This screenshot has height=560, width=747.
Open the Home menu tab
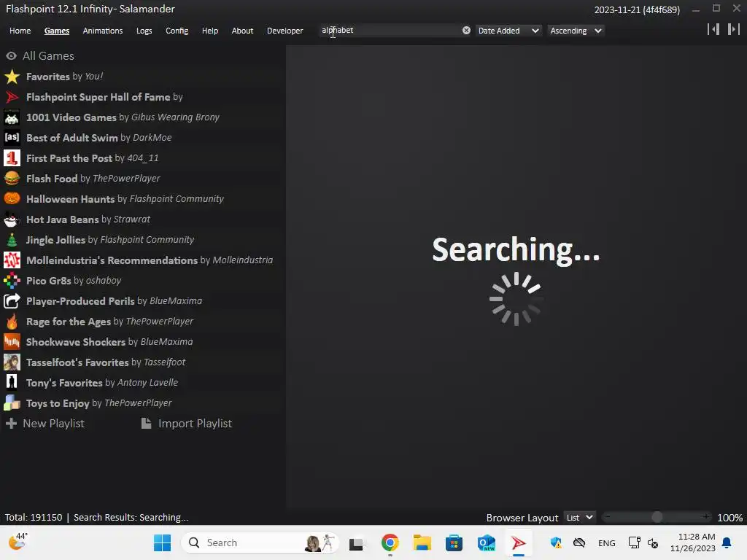click(20, 31)
